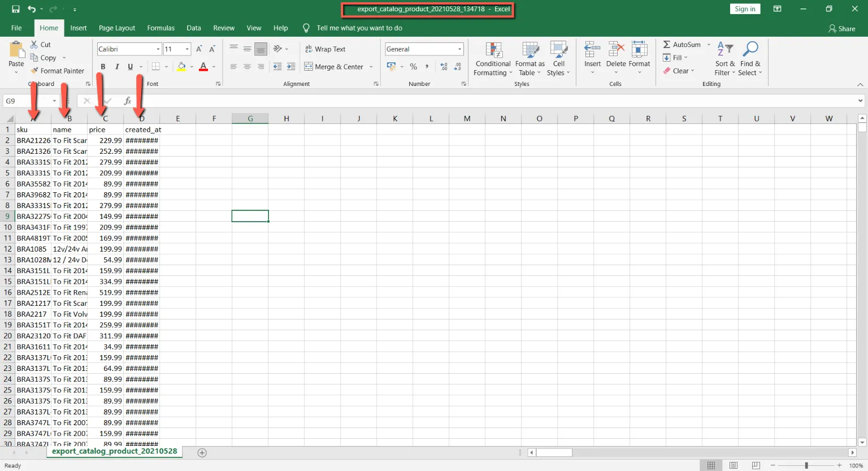Open the File tab
Screen dimensions: 868x471
(x=16, y=28)
